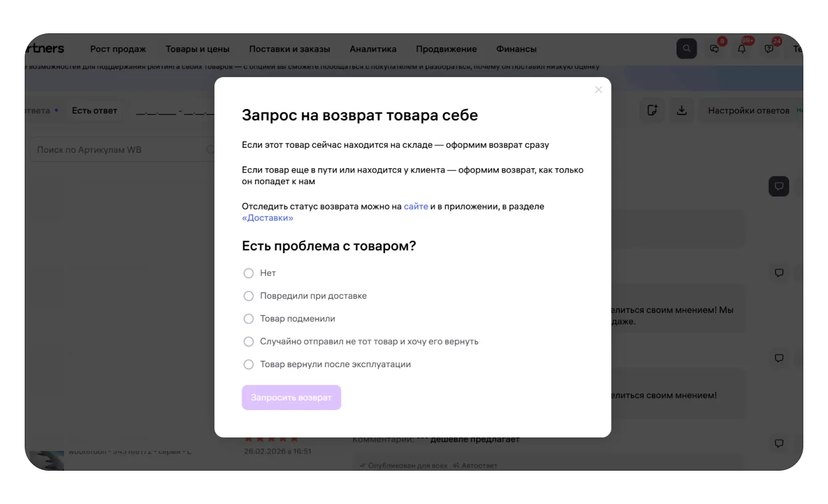Select "Товар подменили" radio option
The height and width of the screenshot is (504, 828).
point(249,319)
